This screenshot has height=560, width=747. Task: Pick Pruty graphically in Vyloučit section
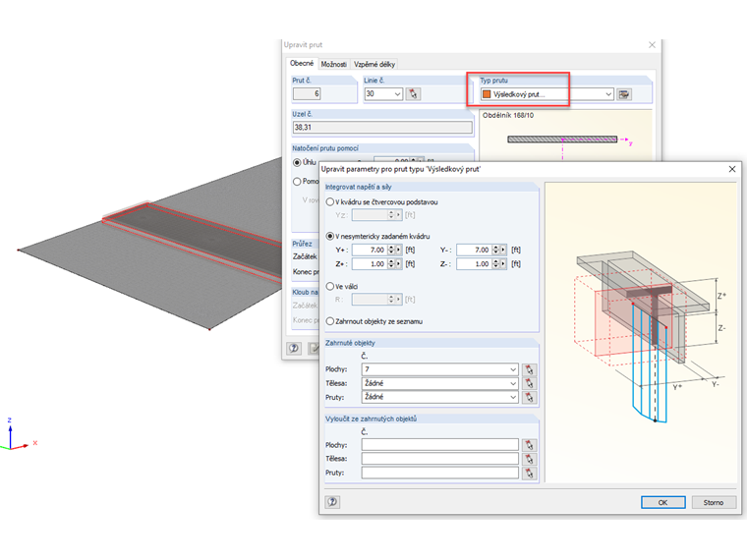point(529,473)
